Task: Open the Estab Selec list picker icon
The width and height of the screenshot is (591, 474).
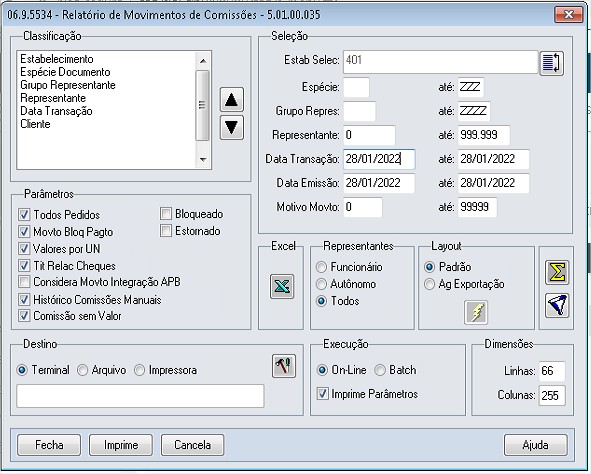Action: tap(551, 63)
